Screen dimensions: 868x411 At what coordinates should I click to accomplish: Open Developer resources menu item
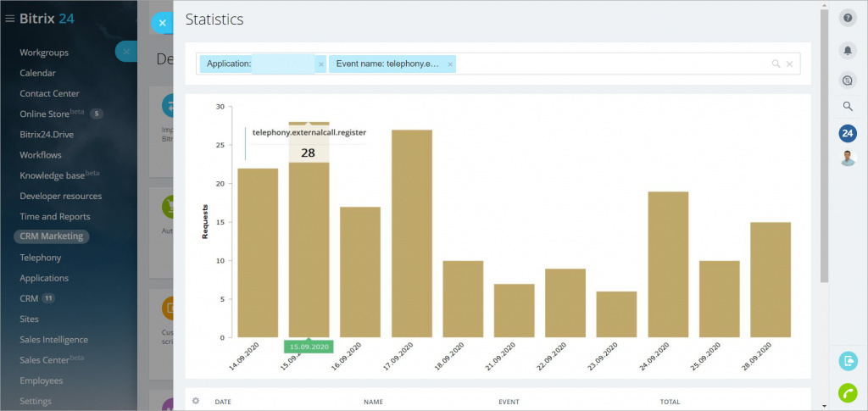(x=61, y=196)
